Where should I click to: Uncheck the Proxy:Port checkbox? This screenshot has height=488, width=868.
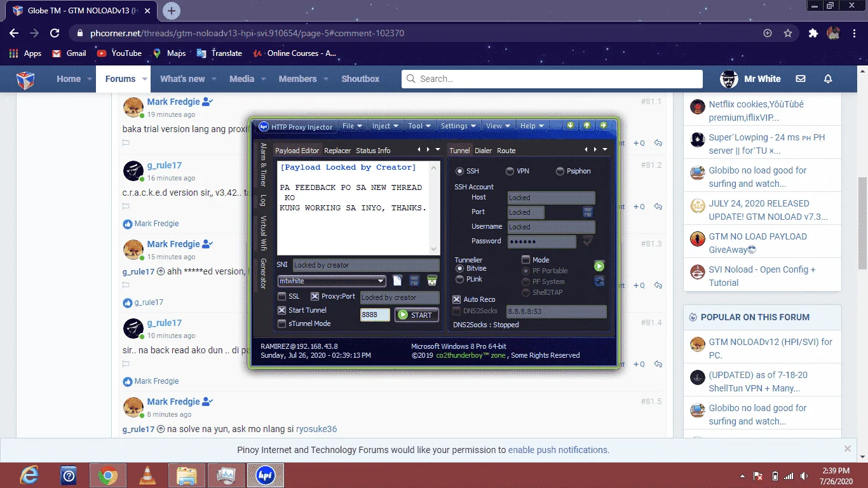[315, 297]
